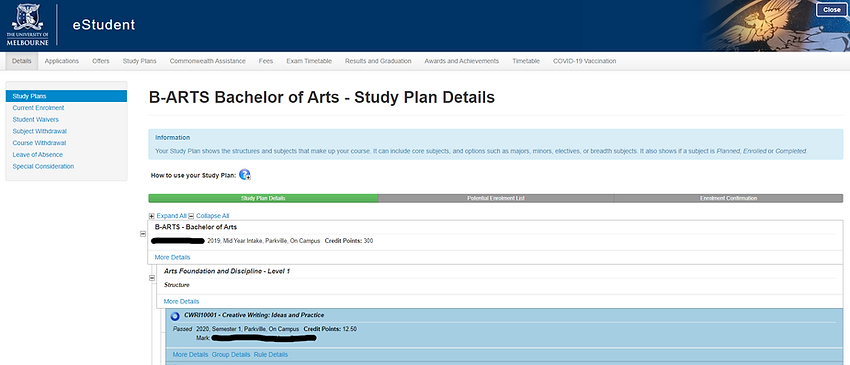Image resolution: width=850 pixels, height=365 pixels.
Task: Open Subject Withdrawal in the sidebar
Action: (x=40, y=131)
